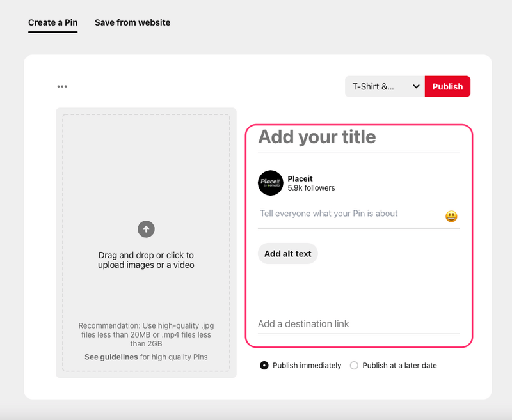Publish the Pin
Image resolution: width=512 pixels, height=420 pixels.
448,86
